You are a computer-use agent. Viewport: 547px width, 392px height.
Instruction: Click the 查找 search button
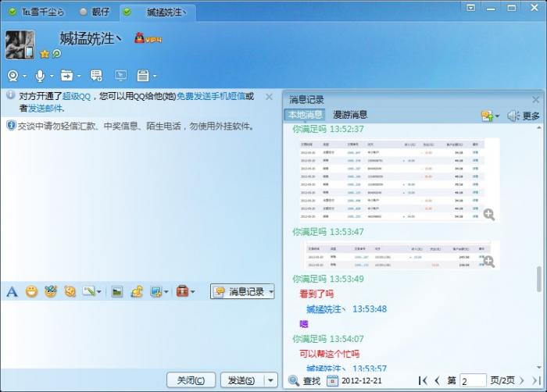[304, 381]
